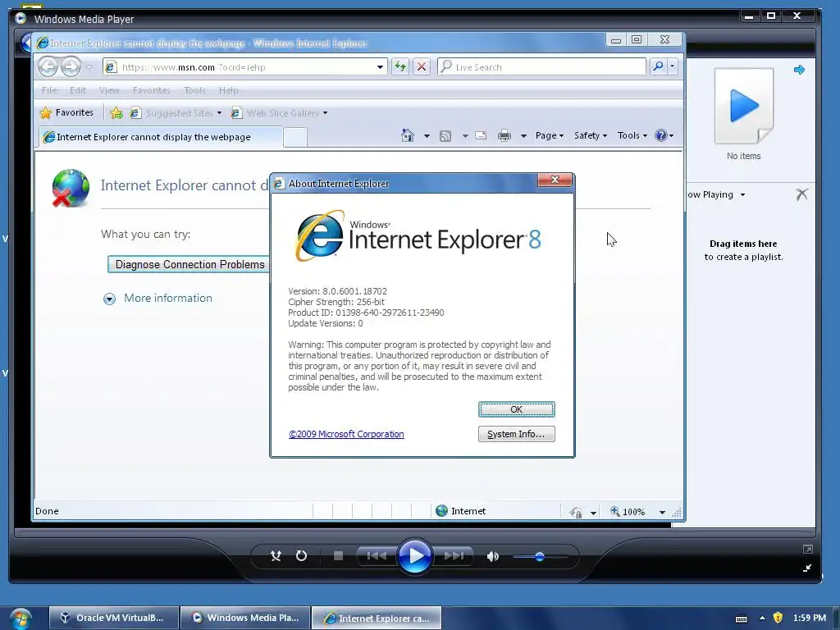
Task: Open the File menu in Internet Explorer
Action: [x=48, y=90]
